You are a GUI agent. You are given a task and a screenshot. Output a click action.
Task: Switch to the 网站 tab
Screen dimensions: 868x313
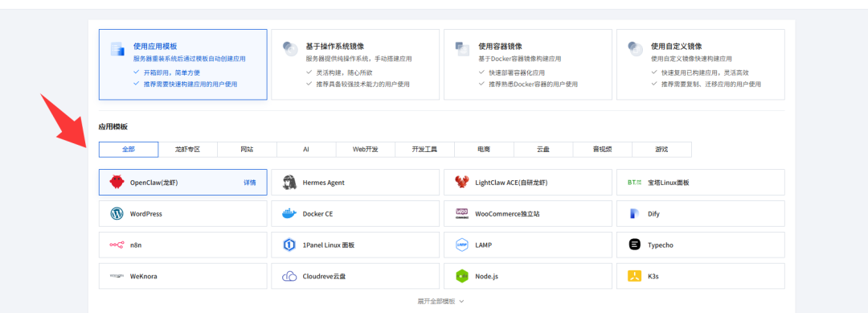(x=247, y=150)
